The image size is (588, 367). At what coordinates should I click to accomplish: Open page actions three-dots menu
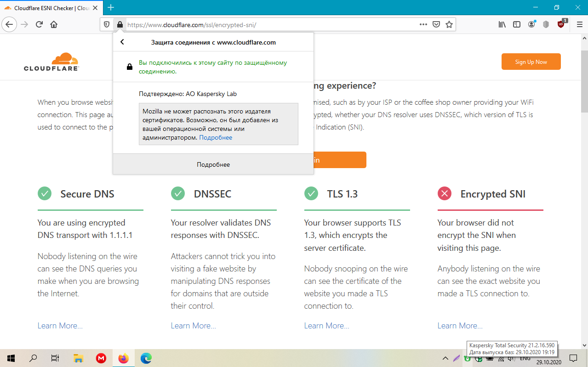click(423, 24)
